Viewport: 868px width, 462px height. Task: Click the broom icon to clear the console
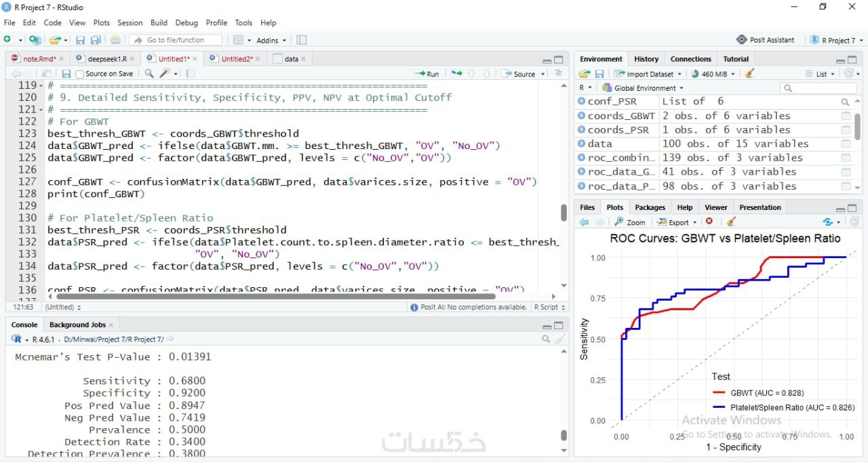(x=559, y=339)
